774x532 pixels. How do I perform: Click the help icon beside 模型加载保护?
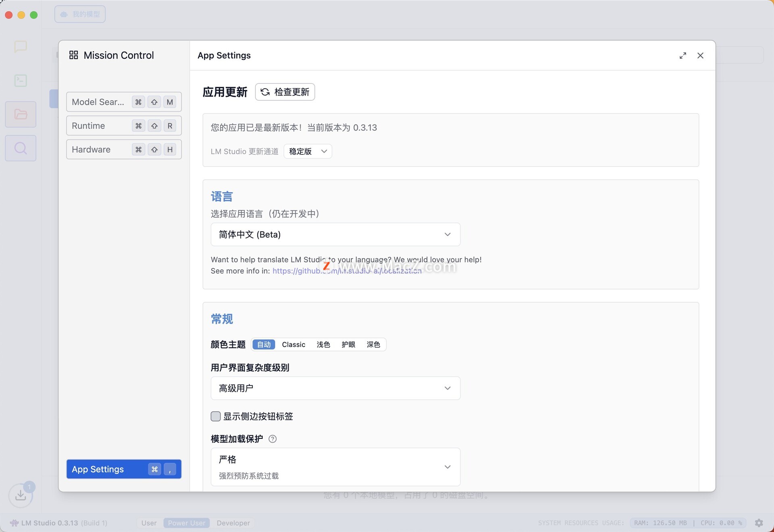click(x=273, y=439)
